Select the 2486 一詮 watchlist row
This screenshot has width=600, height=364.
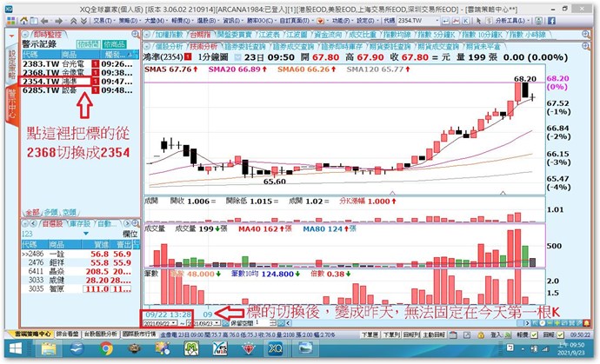pos(77,254)
